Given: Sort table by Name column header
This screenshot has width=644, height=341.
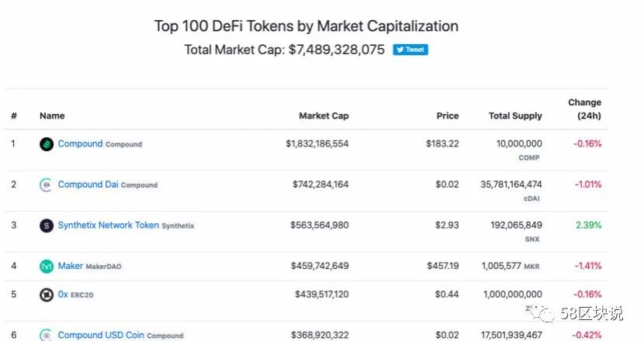Looking at the screenshot, I should click(52, 116).
